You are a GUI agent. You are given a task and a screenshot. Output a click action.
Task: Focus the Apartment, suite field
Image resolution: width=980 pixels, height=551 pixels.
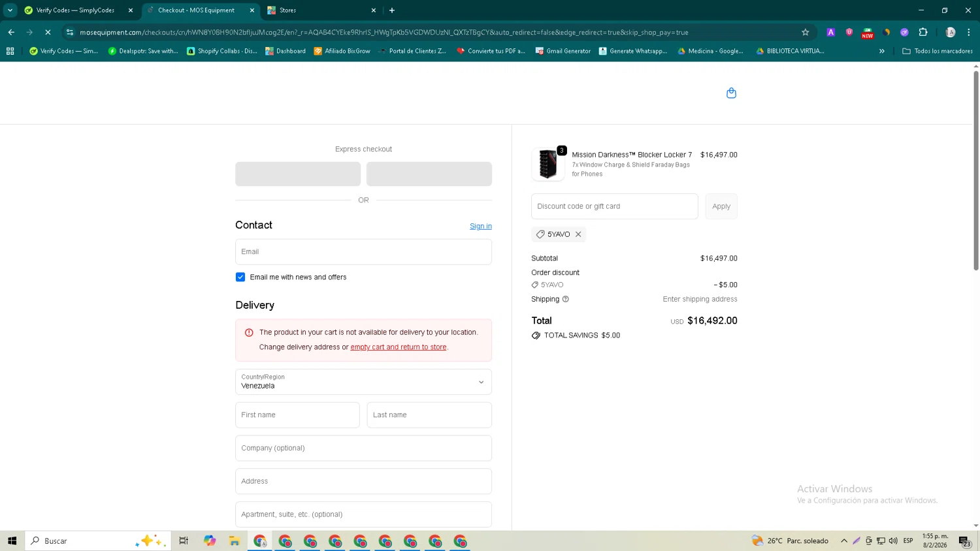click(363, 514)
